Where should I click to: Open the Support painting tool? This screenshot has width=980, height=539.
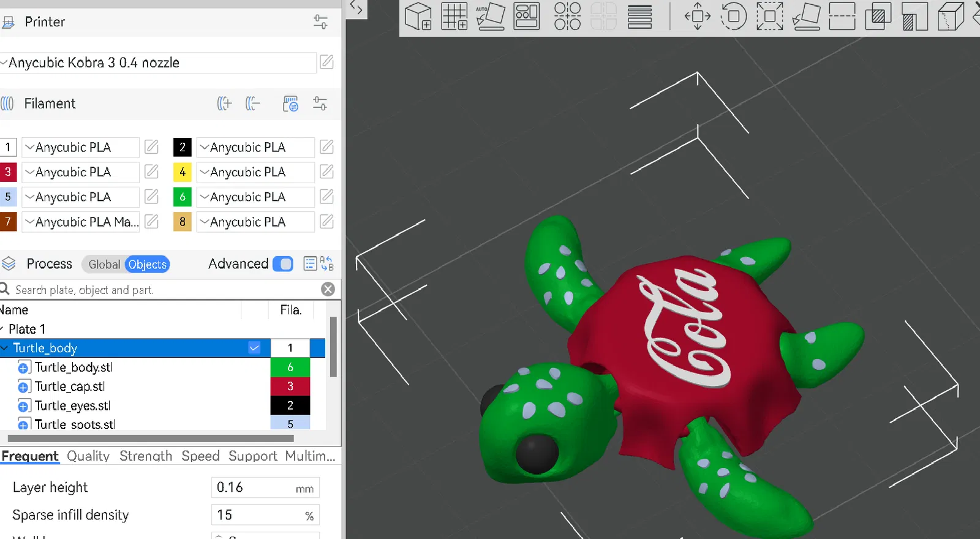(914, 17)
